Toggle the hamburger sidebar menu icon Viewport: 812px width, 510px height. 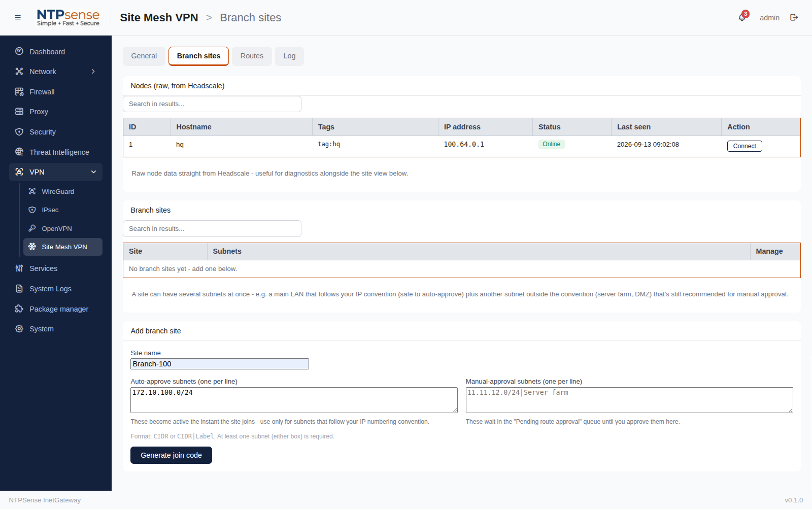click(18, 17)
